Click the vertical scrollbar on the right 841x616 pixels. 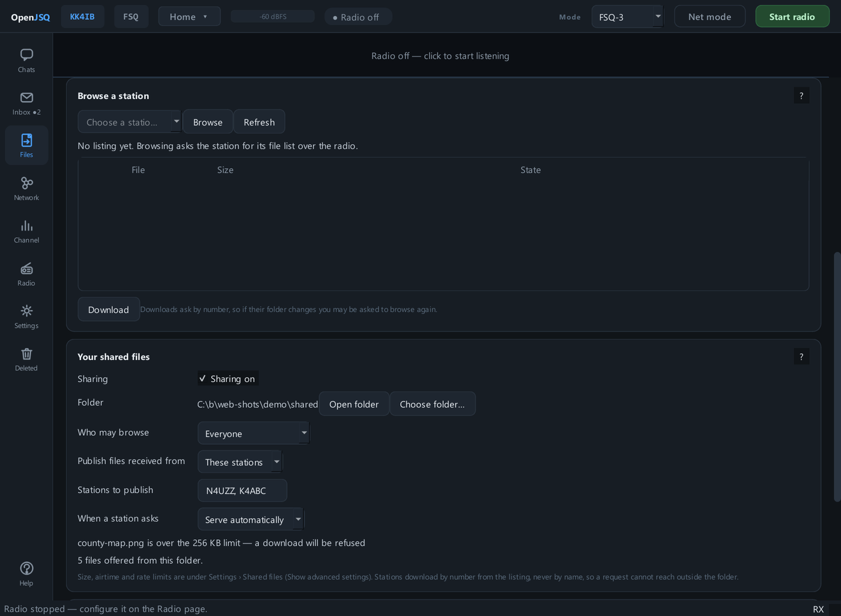(837, 377)
